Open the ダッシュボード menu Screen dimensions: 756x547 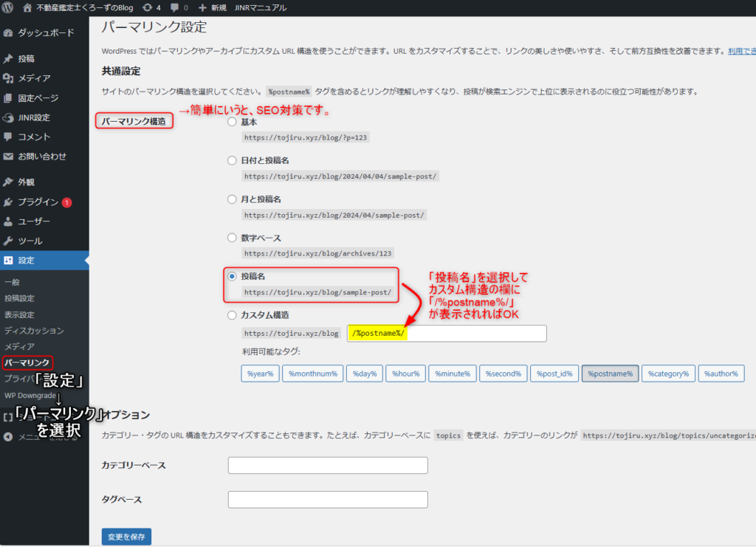(x=44, y=32)
